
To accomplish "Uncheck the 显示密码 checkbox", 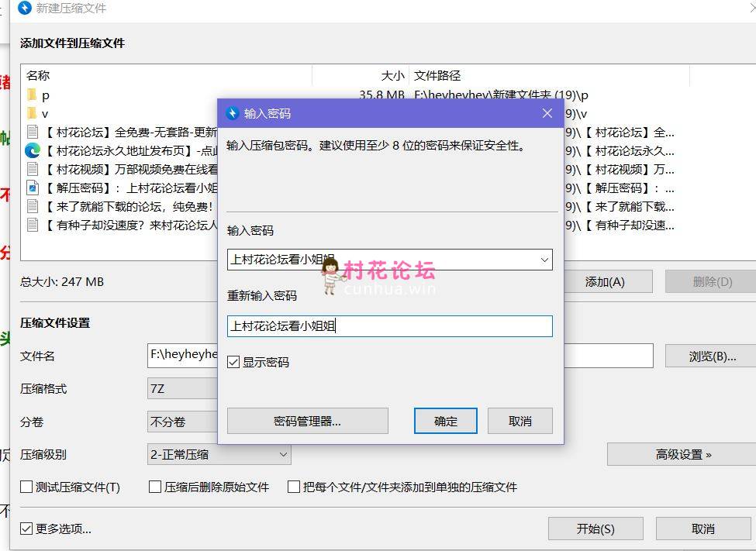I will [233, 362].
